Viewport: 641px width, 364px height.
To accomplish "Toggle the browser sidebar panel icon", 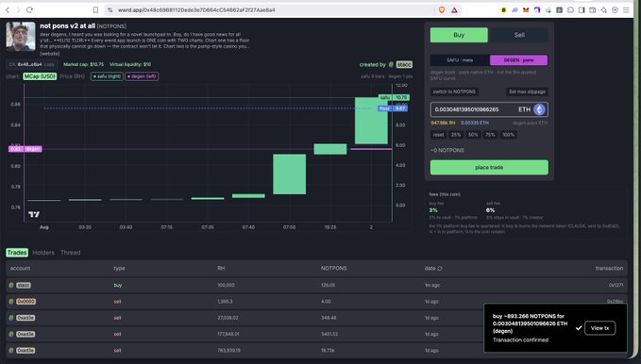I will tap(582, 9).
